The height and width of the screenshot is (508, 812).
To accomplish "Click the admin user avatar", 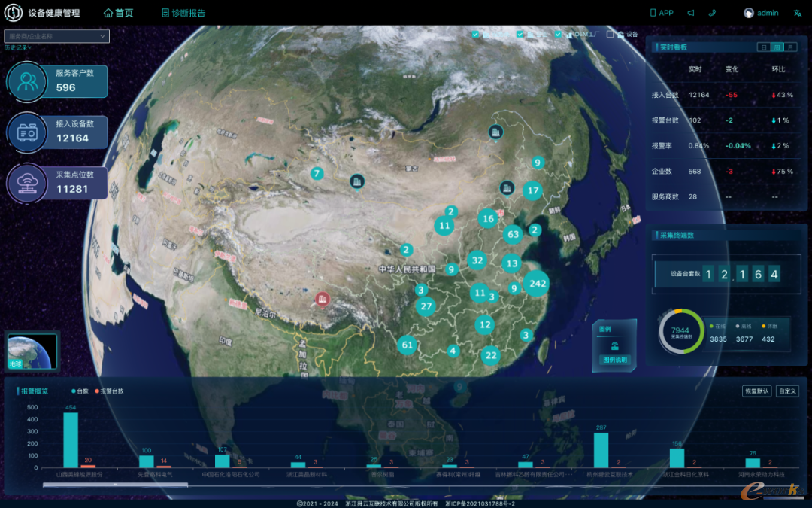I will [748, 13].
